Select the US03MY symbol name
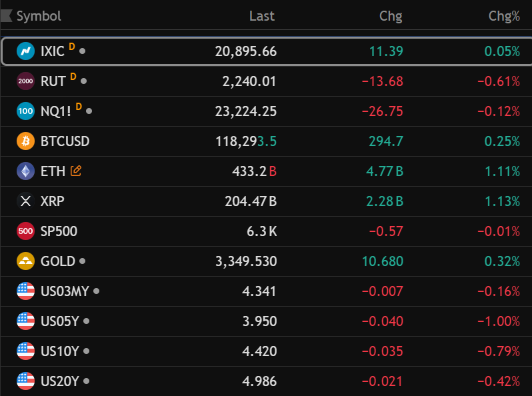The image size is (532, 396). pyautogui.click(x=65, y=291)
